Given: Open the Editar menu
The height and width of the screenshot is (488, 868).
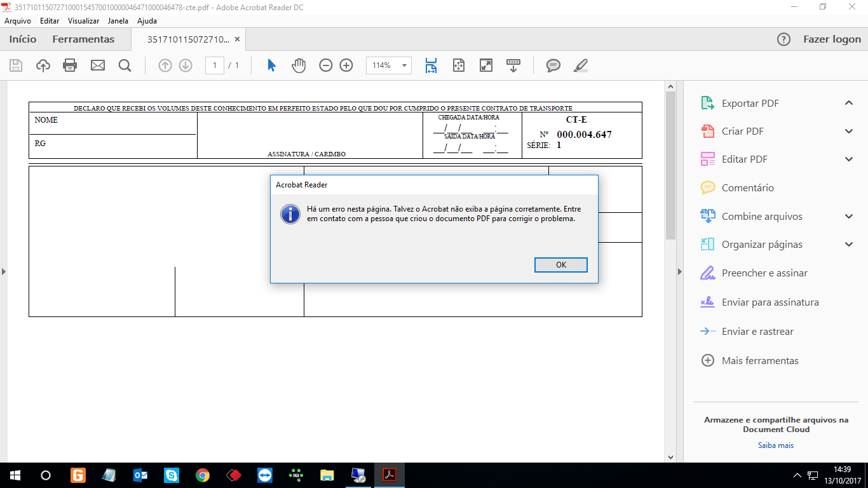Looking at the screenshot, I should 50,21.
